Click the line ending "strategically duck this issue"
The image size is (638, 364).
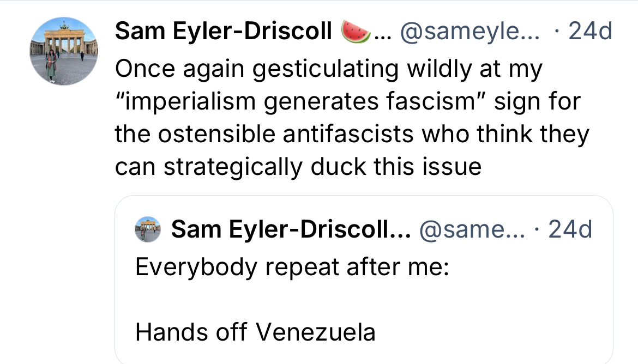(298, 167)
